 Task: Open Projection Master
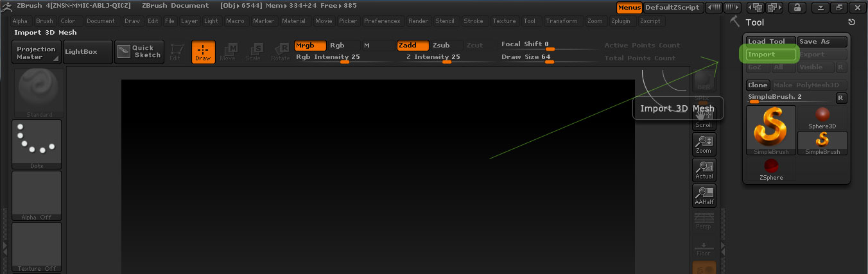[37, 52]
